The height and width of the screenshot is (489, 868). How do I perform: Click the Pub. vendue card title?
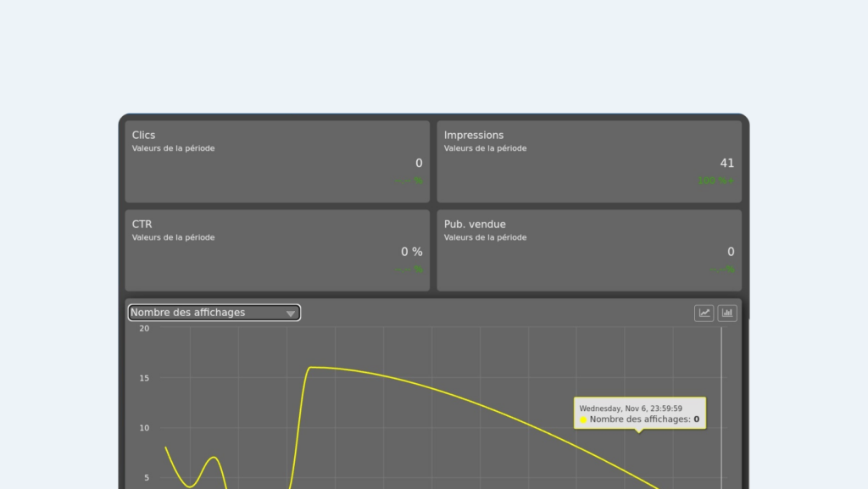[x=475, y=224]
